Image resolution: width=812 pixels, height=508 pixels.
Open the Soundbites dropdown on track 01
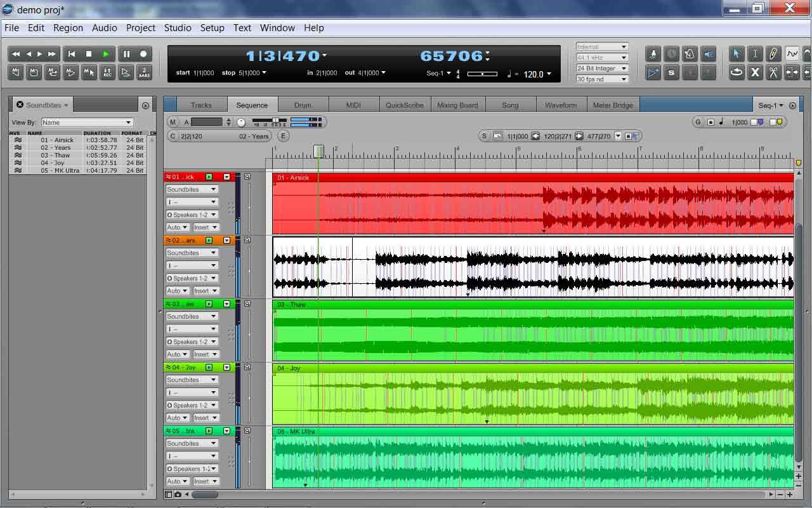[192, 189]
